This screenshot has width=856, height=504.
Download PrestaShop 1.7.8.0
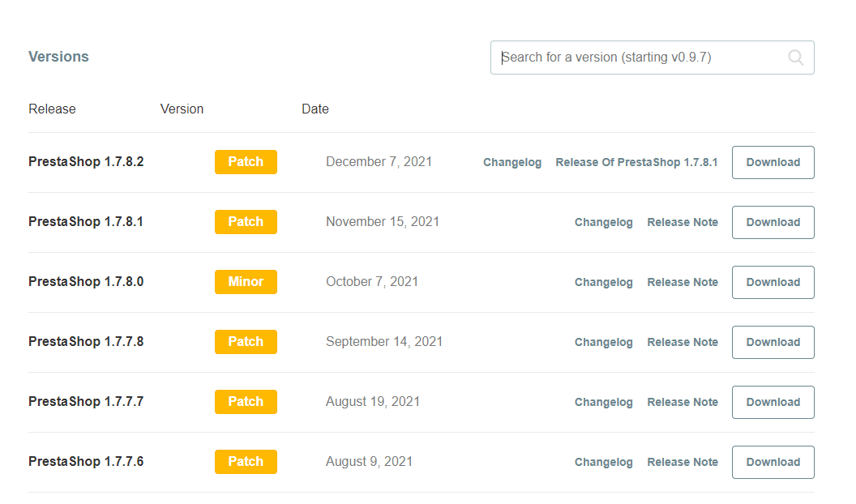(x=773, y=282)
